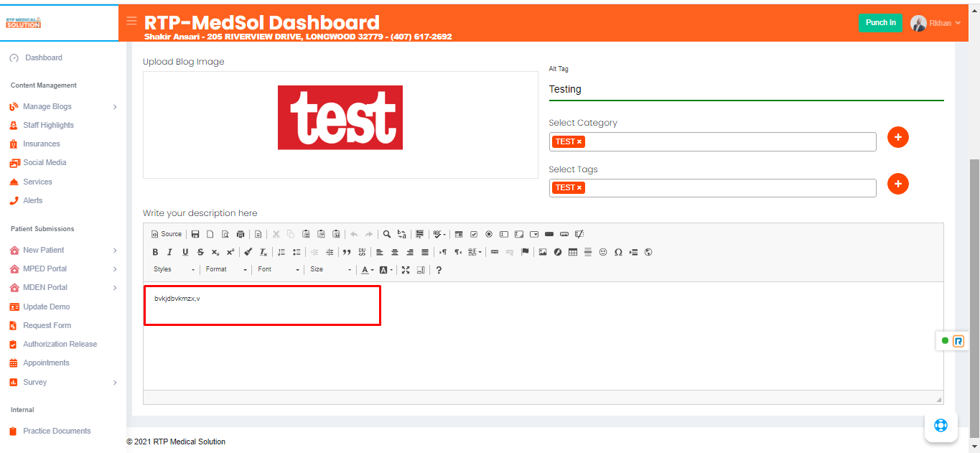Insert a form using the Form icon
The width and height of the screenshot is (980, 453).
[x=459, y=234]
